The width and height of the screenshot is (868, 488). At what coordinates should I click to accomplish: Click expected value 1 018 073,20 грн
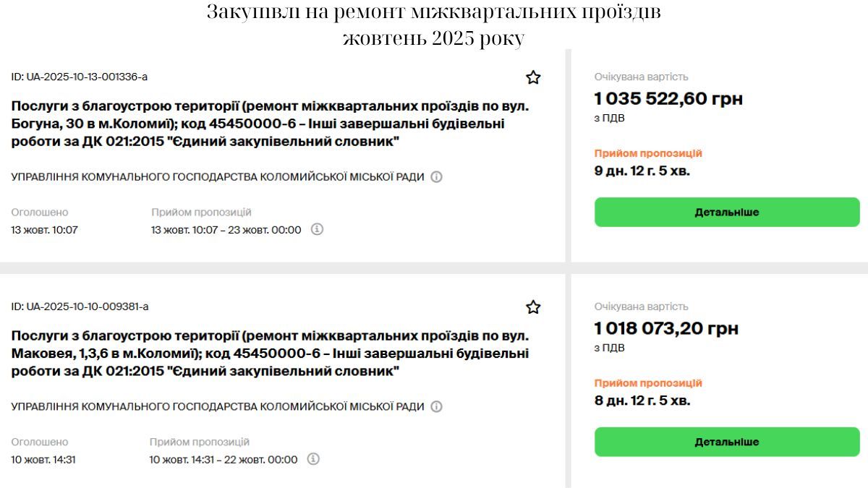pyautogui.click(x=665, y=328)
